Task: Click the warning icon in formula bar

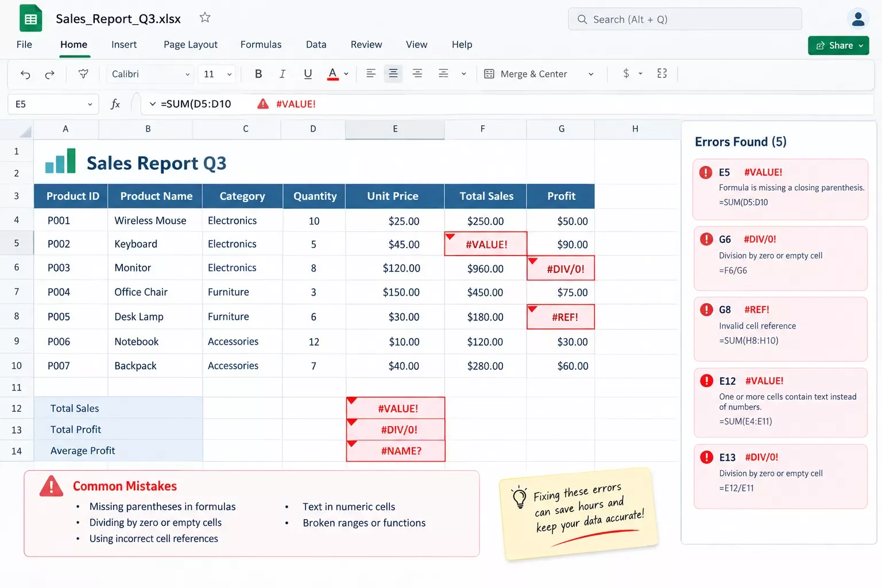Action: tap(263, 104)
